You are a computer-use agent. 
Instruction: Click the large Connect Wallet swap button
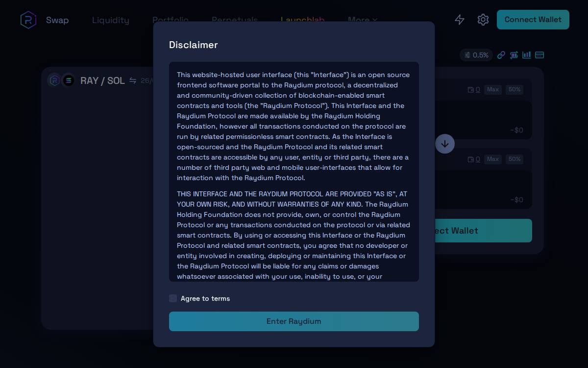pyautogui.click(x=483, y=231)
